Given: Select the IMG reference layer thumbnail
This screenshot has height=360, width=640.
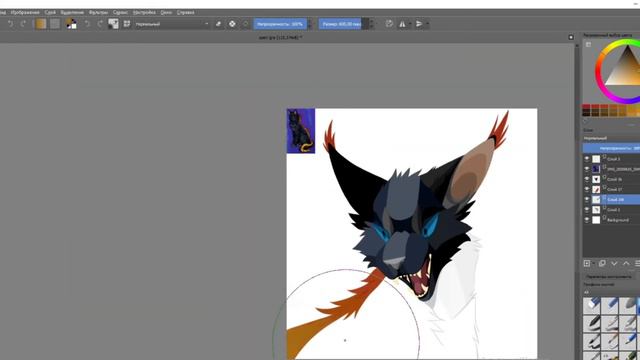Looking at the screenshot, I should 596,169.
